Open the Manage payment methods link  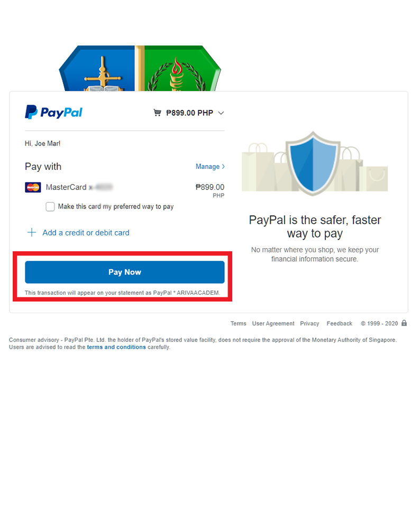coord(207,167)
